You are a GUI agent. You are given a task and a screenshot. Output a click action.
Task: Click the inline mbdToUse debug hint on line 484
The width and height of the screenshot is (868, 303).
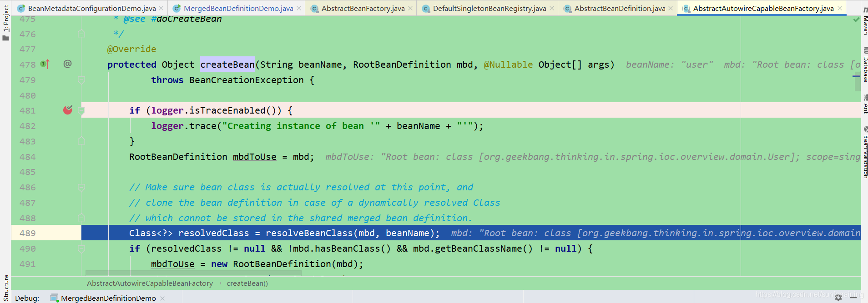593,157
